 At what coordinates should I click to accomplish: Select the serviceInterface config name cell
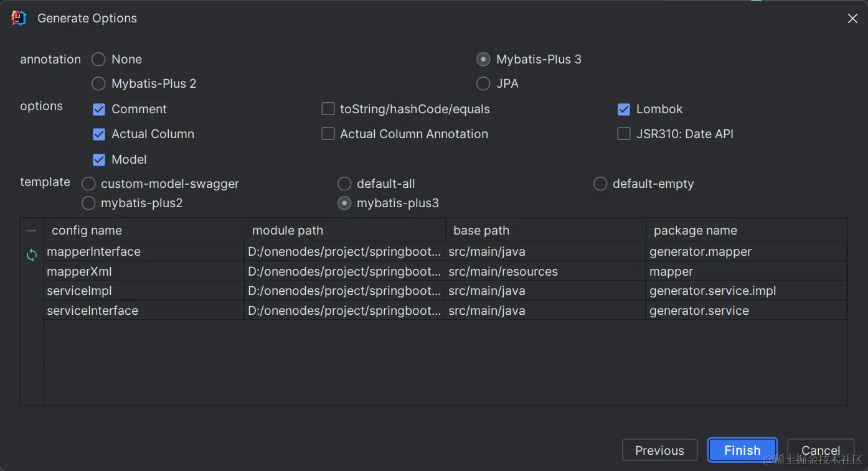coord(144,310)
